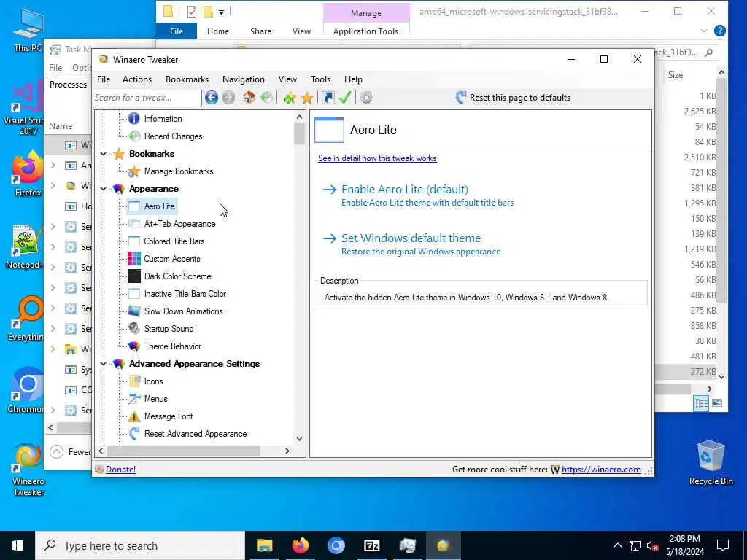
Task: Open the Bookmarks menu
Action: click(x=187, y=79)
